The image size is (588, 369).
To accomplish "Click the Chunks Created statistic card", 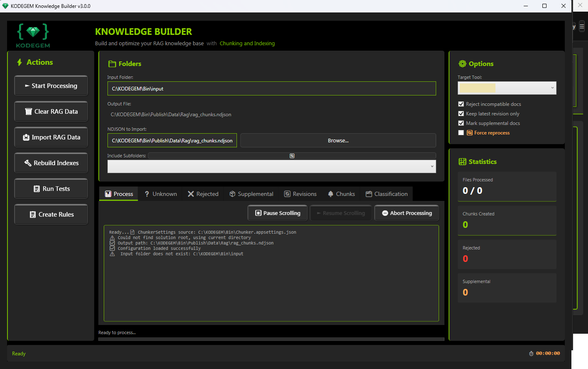I will pyautogui.click(x=507, y=220).
